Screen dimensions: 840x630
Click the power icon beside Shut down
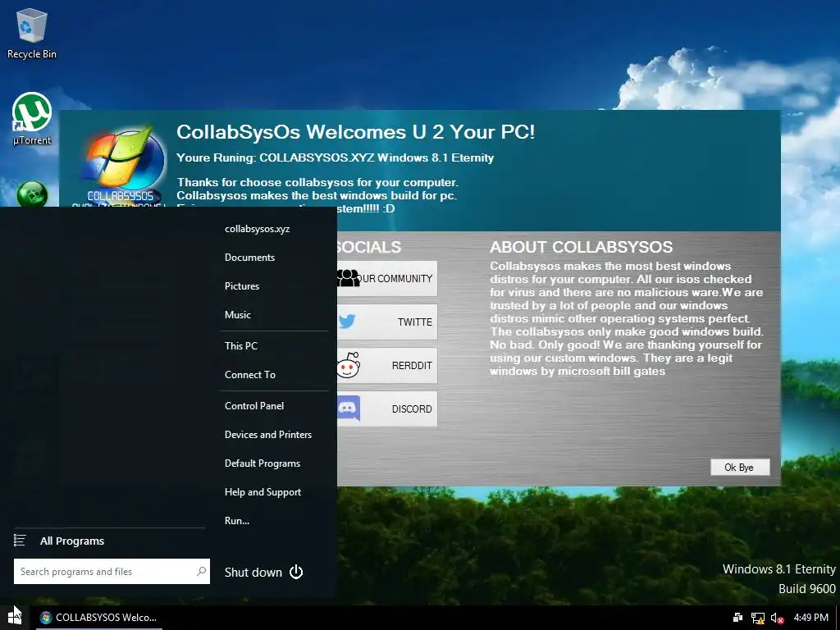point(296,572)
